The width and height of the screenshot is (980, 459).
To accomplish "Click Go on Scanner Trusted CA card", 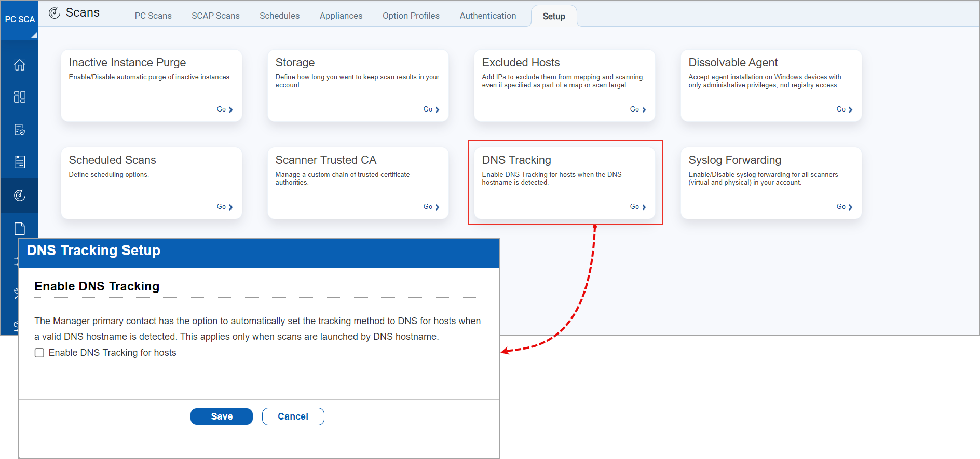I will (431, 207).
